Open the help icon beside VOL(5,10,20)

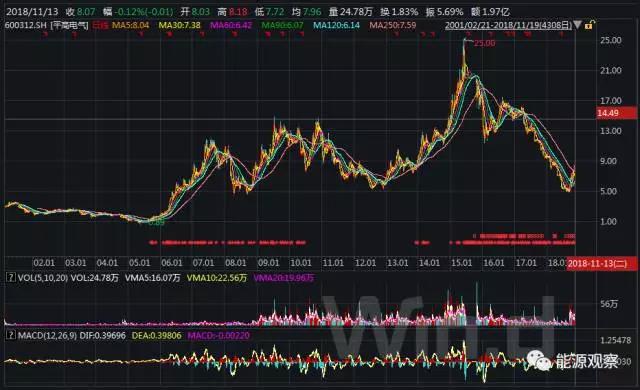click(x=11, y=278)
